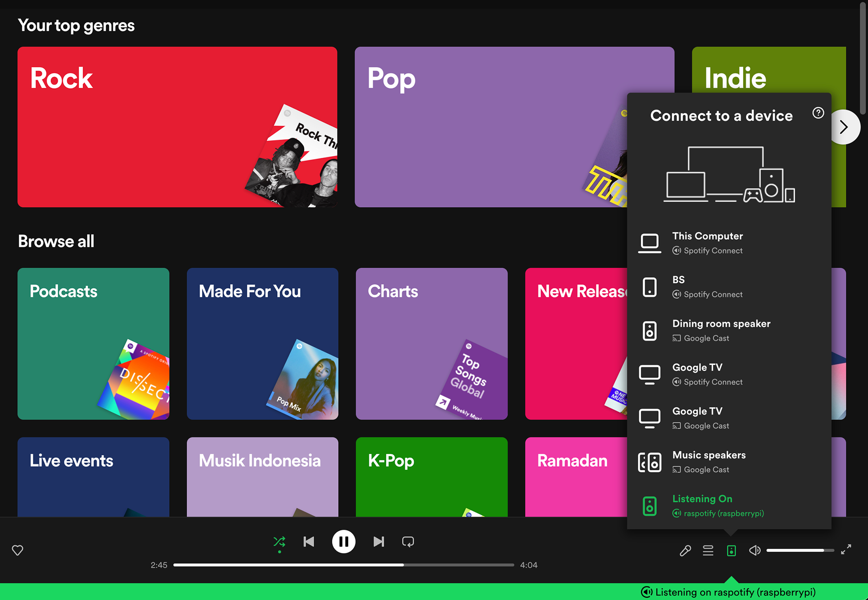
Task: Select Music speakers device
Action: (729, 462)
